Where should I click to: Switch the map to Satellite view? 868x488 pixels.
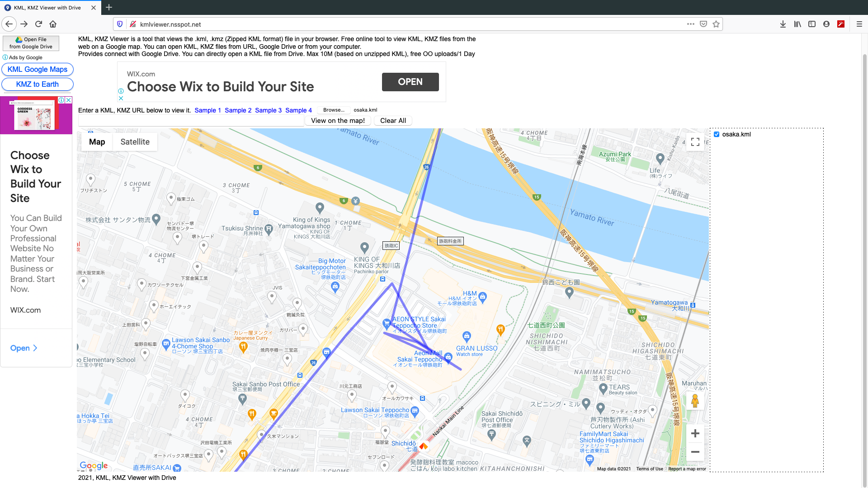pyautogui.click(x=135, y=142)
